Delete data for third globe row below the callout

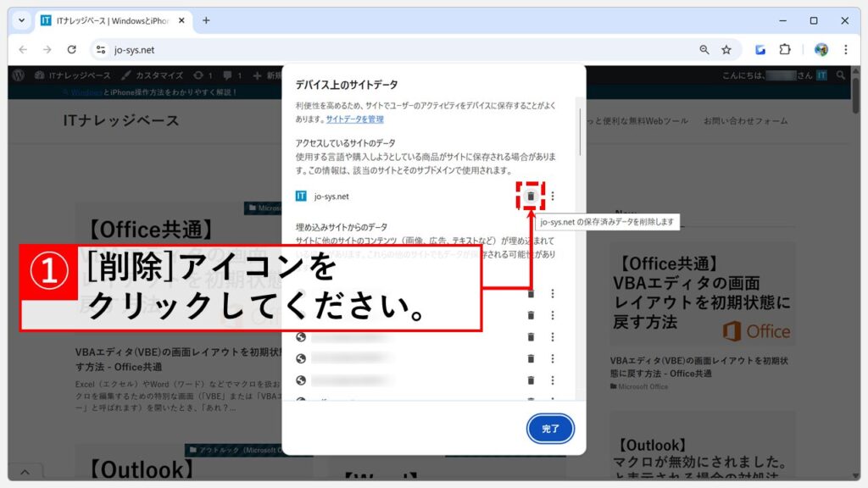pyautogui.click(x=531, y=380)
